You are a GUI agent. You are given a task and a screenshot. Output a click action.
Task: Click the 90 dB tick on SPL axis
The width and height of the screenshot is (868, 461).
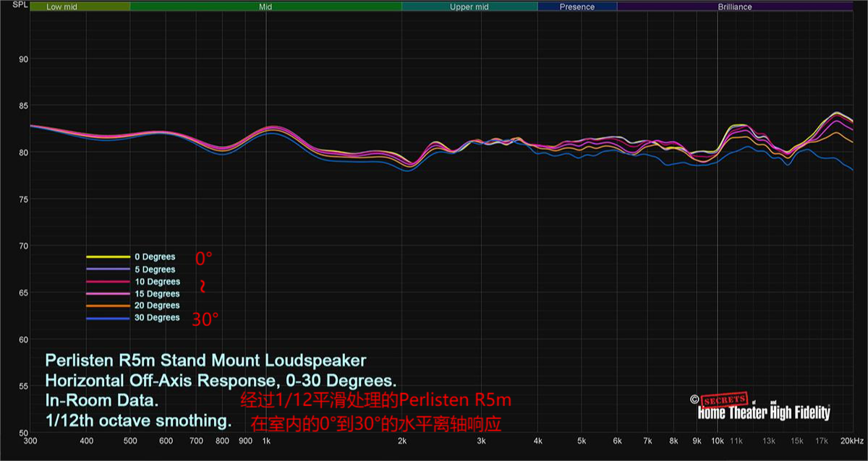pos(22,59)
